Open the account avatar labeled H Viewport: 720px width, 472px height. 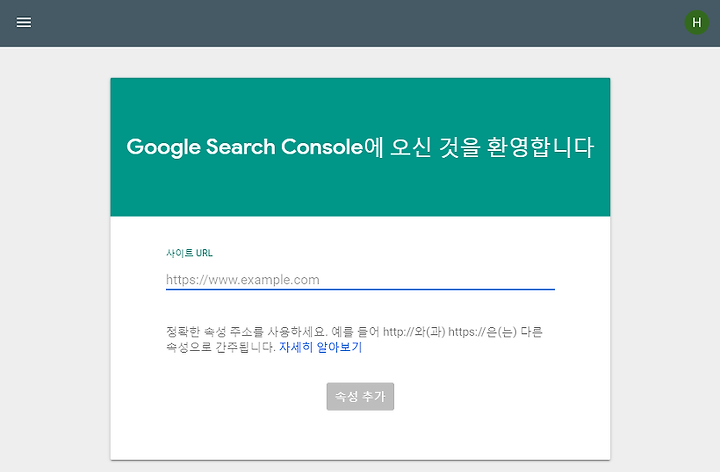[x=697, y=22]
